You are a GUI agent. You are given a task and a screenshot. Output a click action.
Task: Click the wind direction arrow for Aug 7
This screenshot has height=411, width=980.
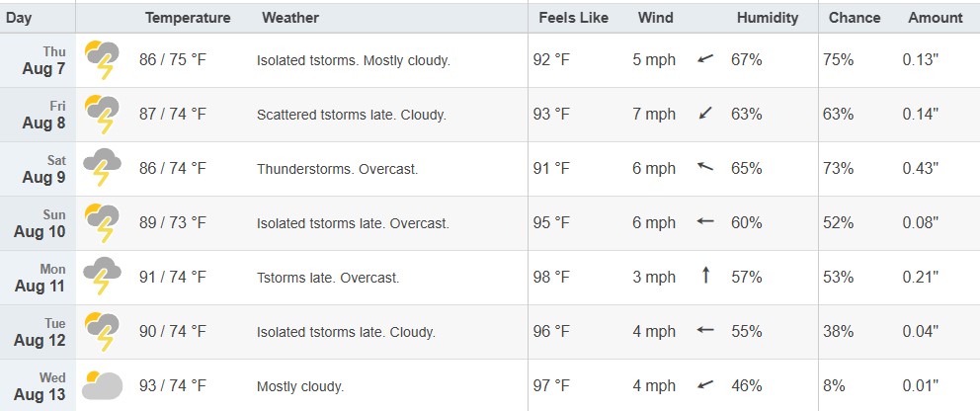click(705, 59)
